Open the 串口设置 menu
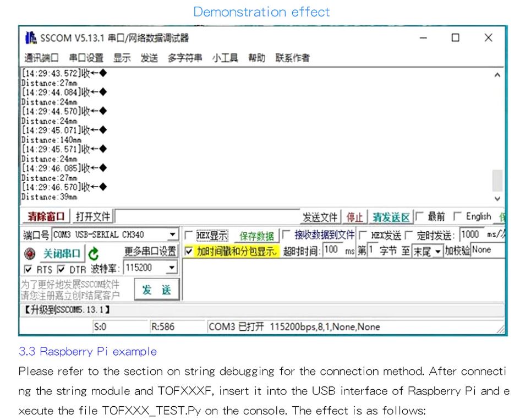This screenshot has height=420, width=531. point(86,58)
